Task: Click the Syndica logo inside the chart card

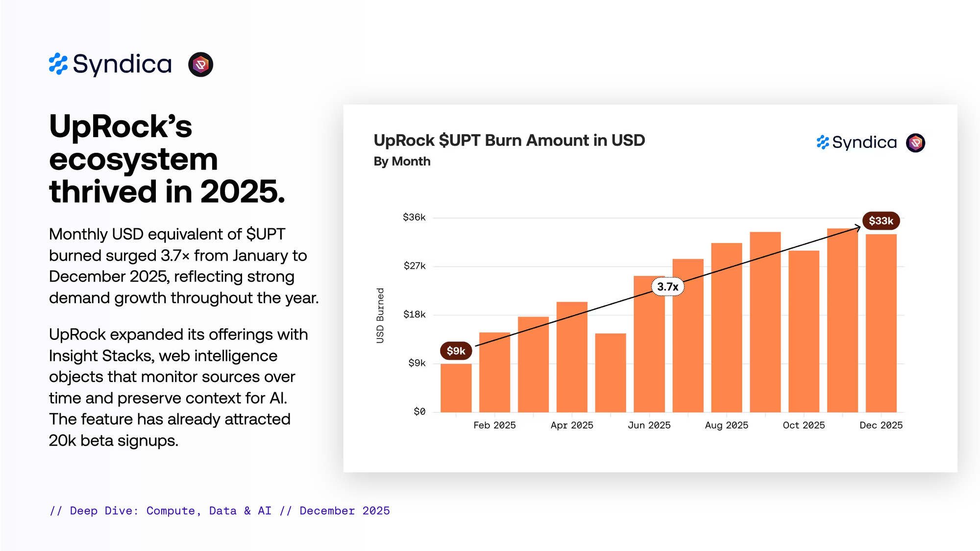Action: point(857,143)
